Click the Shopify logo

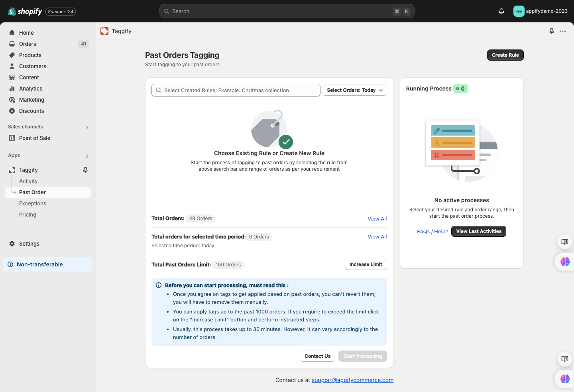[x=25, y=11]
